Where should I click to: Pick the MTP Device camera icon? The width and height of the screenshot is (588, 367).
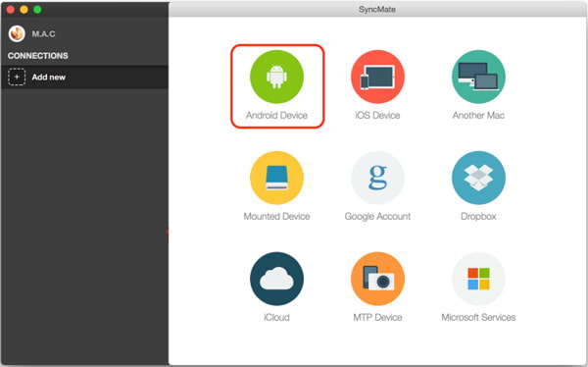tap(377, 279)
